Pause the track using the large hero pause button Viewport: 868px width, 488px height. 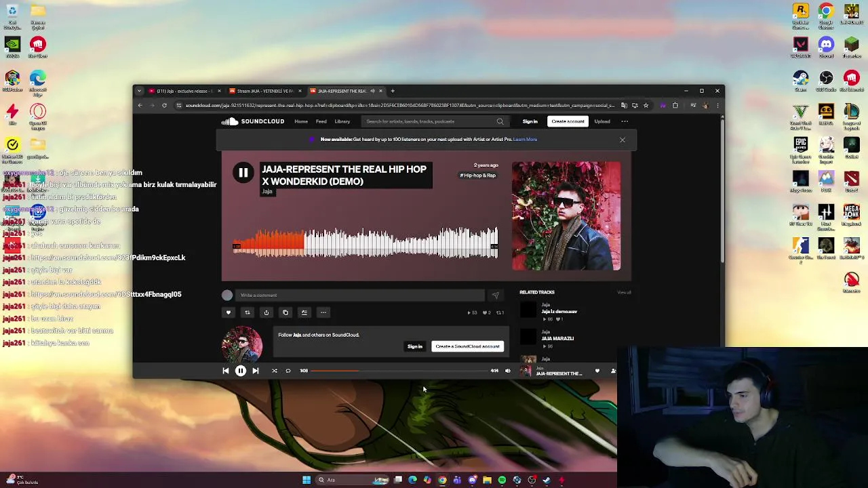tap(243, 173)
